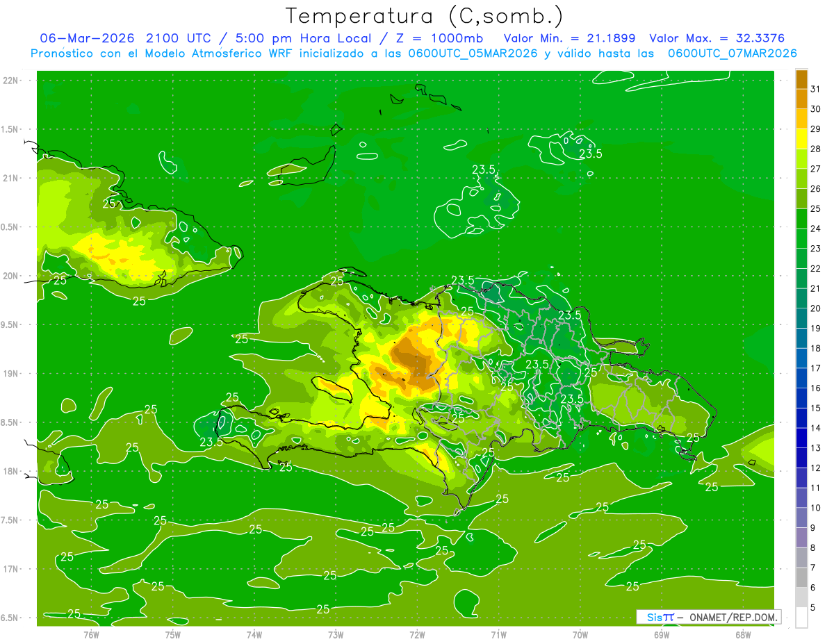Click the "18" label on the color scale
The width and height of the screenshot is (834, 644).
(x=815, y=348)
